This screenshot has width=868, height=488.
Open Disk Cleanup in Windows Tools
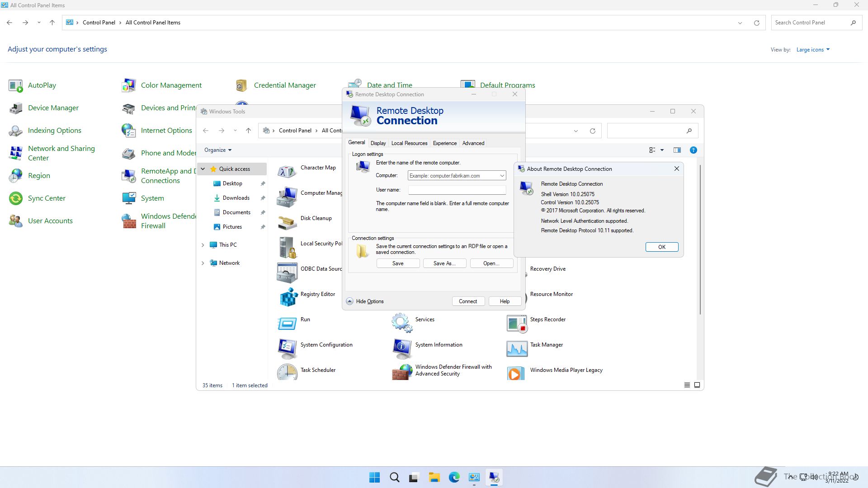coord(287,222)
